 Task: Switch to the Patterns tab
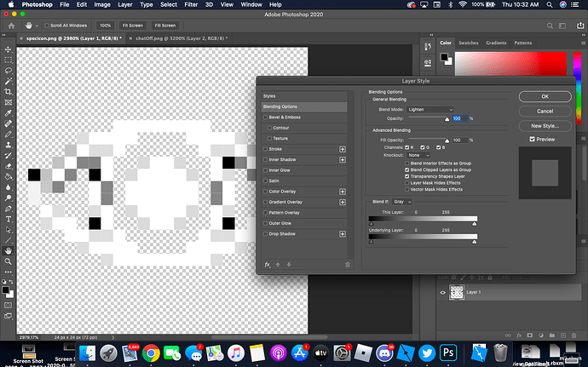pyautogui.click(x=522, y=43)
